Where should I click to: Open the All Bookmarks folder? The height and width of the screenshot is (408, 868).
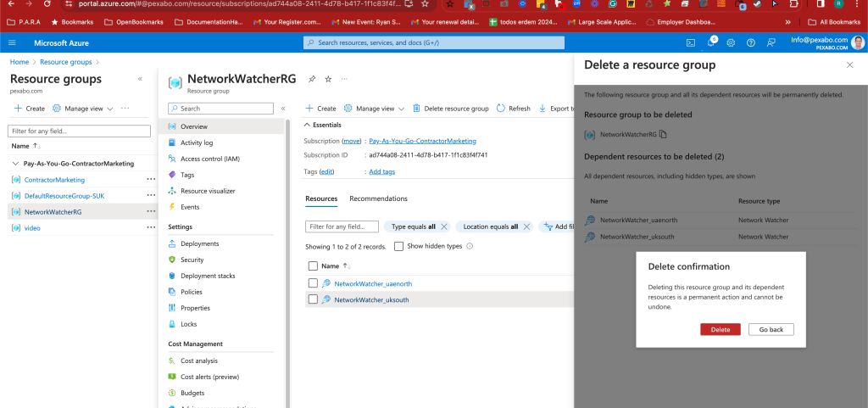834,22
